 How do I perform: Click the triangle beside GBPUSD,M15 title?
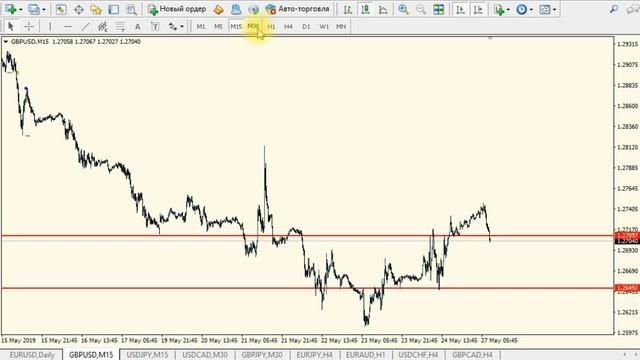[x=6, y=42]
